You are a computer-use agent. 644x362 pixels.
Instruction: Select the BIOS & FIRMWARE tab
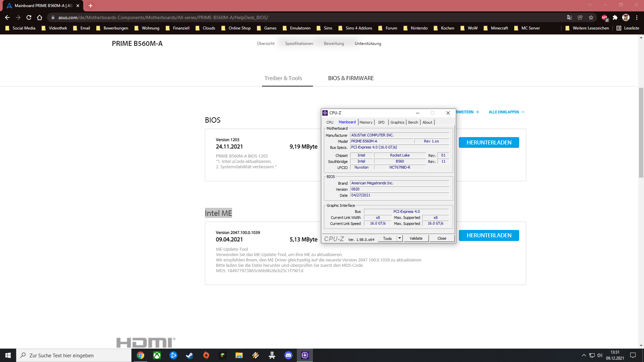click(351, 78)
